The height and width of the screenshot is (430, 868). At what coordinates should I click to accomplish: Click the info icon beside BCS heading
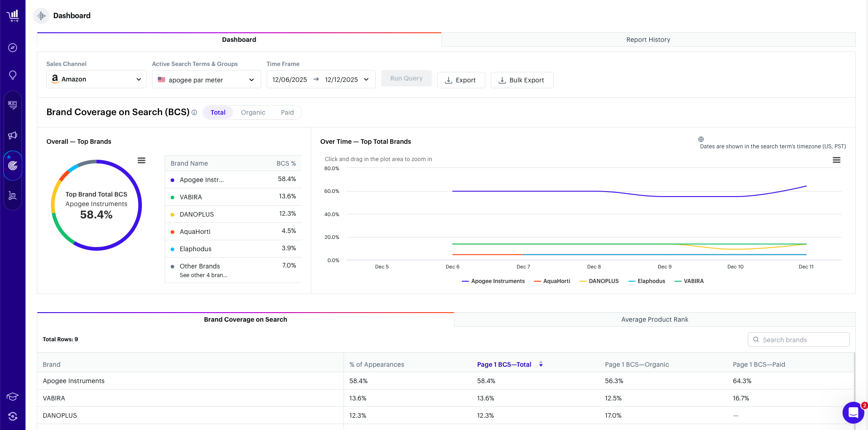click(194, 112)
